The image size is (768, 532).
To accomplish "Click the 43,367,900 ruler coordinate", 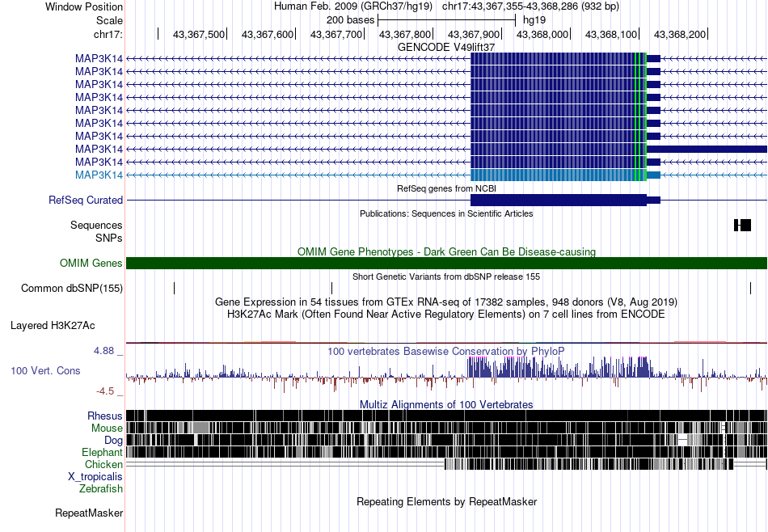I will pos(473,34).
